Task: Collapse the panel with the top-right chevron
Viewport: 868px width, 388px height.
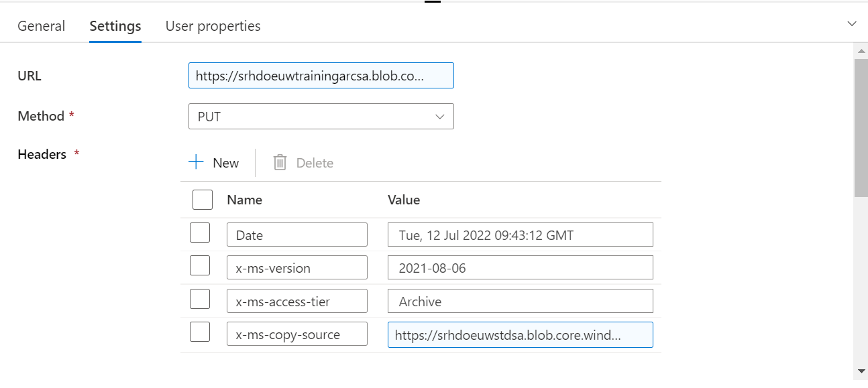Action: click(851, 23)
